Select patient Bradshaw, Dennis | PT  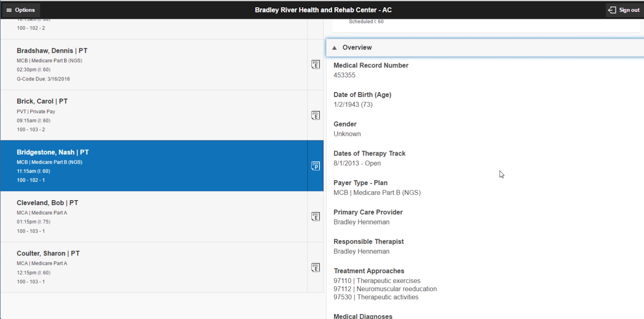click(x=52, y=51)
